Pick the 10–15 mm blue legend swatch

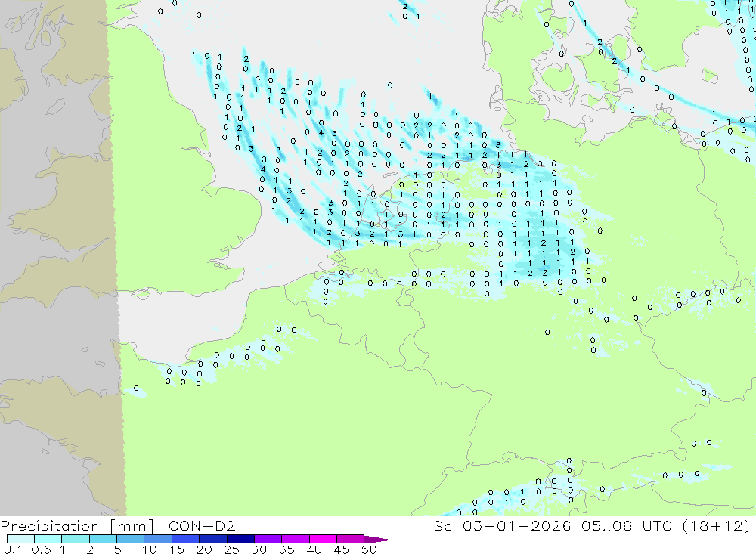(158, 539)
